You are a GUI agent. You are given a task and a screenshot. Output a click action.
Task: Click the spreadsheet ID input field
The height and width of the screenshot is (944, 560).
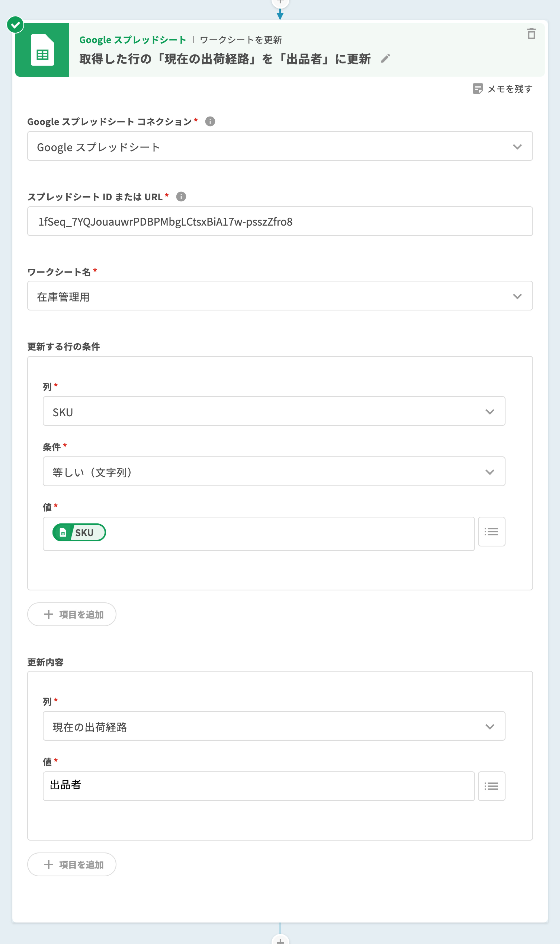pos(280,221)
